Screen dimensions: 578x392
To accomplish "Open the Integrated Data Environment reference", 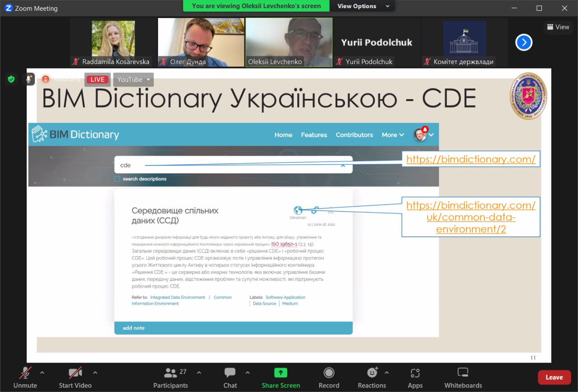I will pyautogui.click(x=177, y=297).
